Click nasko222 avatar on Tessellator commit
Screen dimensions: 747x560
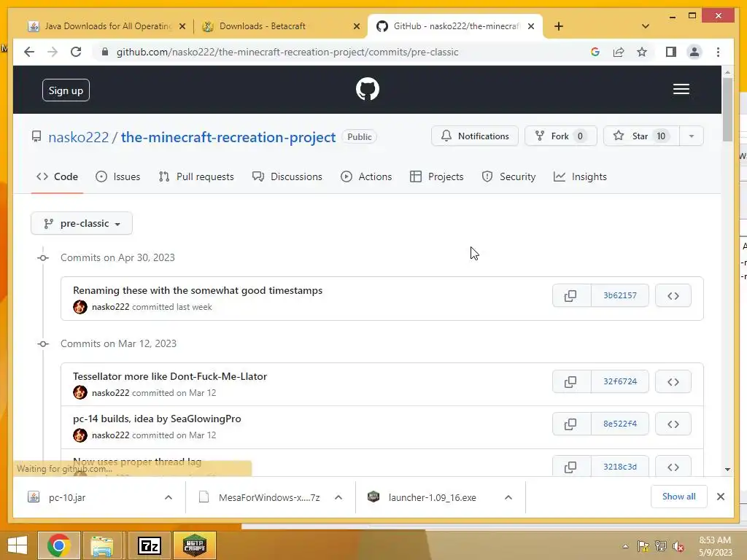[80, 392]
